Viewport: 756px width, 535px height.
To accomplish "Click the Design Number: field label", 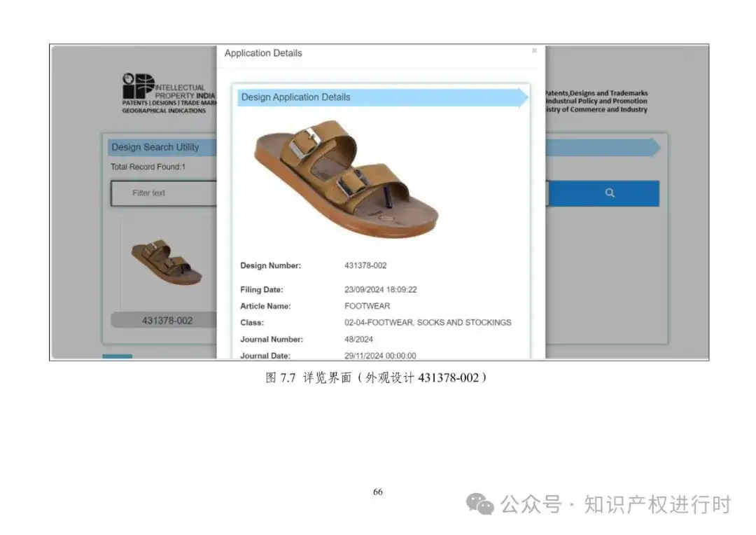I will (270, 266).
